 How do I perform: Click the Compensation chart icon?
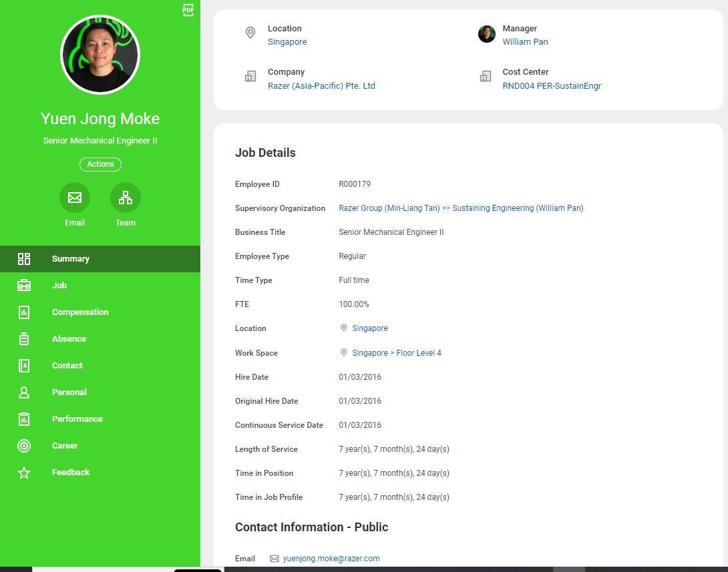click(24, 312)
